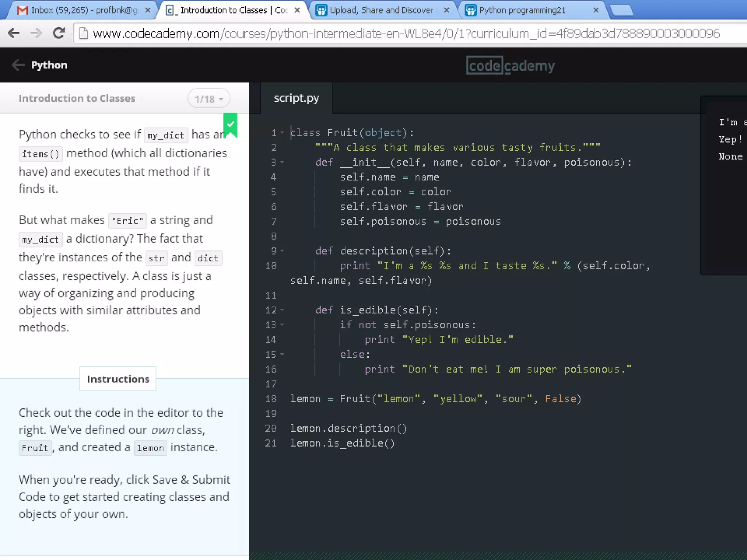Click the str code snippet in lesson text
The width and height of the screenshot is (747, 560).
pos(156,258)
